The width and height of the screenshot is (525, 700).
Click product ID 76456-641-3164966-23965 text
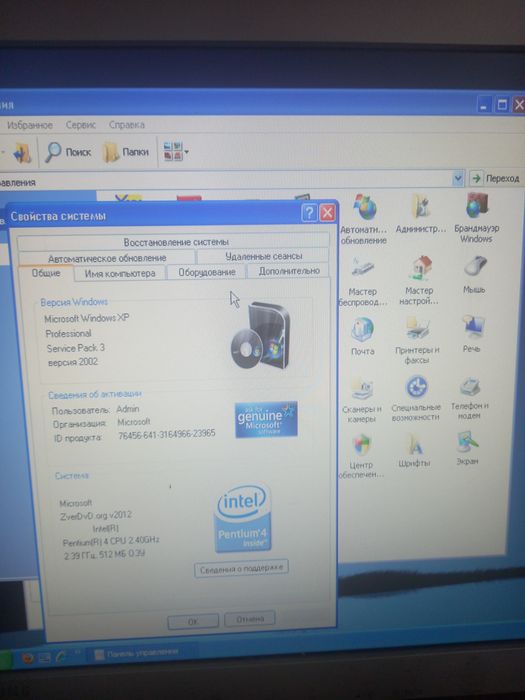coord(167,434)
